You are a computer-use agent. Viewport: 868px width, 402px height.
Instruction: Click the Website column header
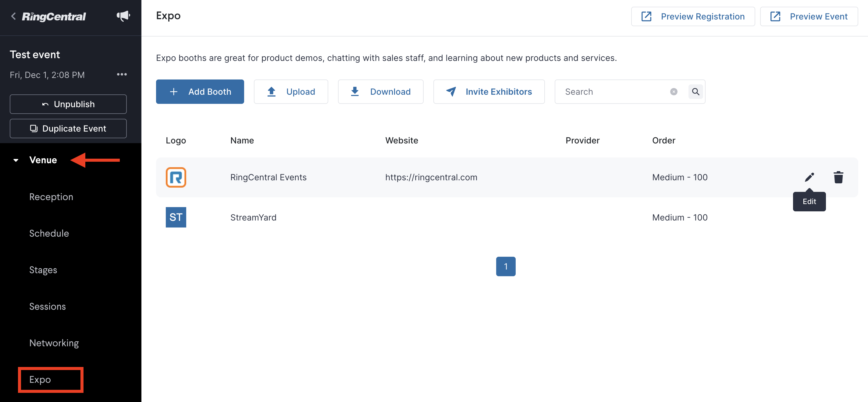[x=402, y=140]
